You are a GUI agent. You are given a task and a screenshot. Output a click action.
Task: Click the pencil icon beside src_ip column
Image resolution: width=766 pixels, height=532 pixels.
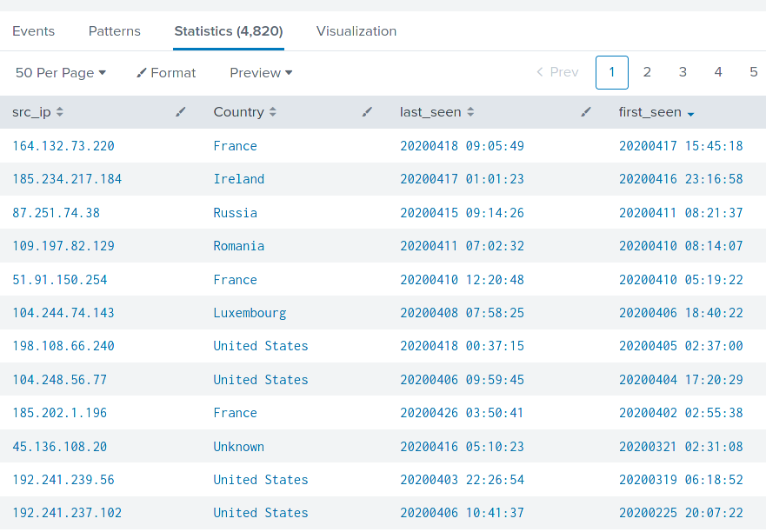181,112
